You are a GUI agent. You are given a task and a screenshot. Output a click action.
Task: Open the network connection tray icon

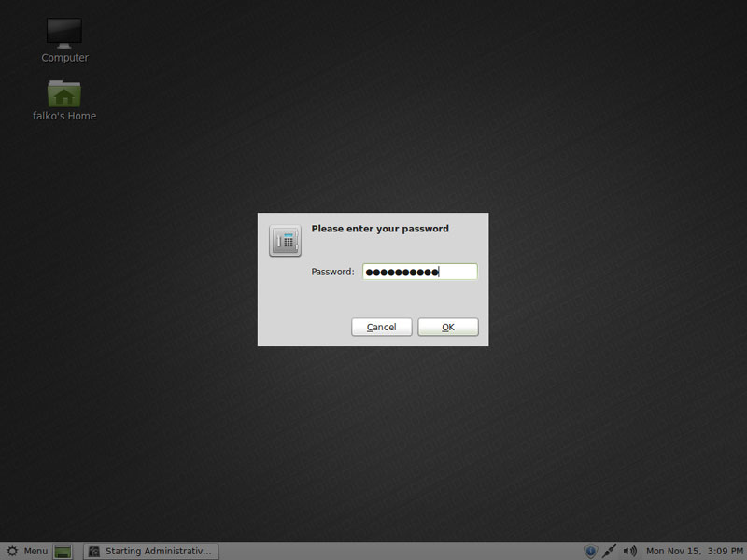(x=609, y=552)
